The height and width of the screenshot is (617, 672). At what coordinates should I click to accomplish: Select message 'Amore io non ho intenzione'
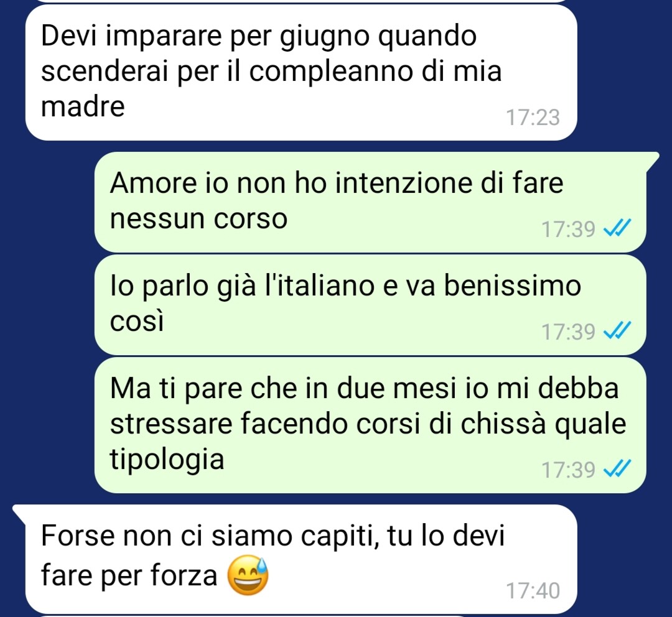click(370, 202)
